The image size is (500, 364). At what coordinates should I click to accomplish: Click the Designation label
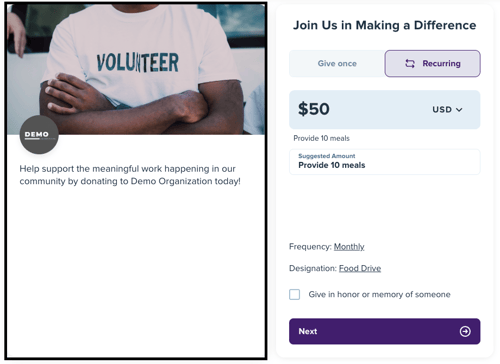point(313,268)
